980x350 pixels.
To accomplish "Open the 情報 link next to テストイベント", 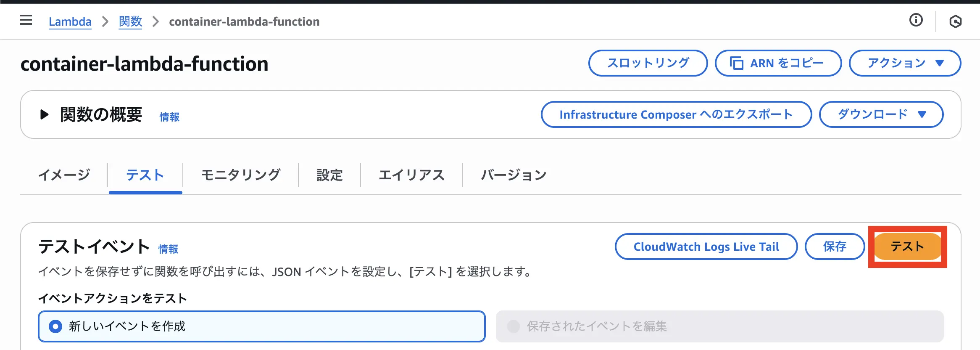I will [168, 249].
